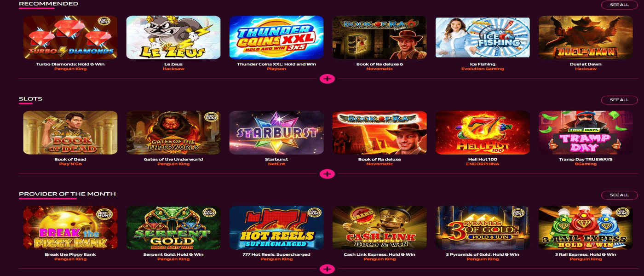The width and height of the screenshot is (644, 276).
Task: Open See All for Slots
Action: pyautogui.click(x=619, y=100)
